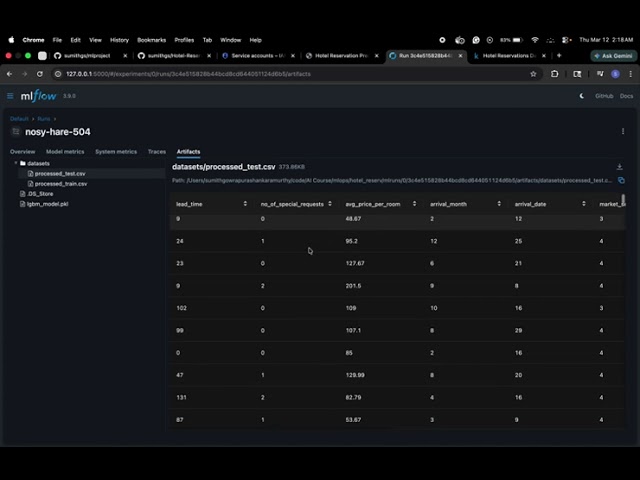640x480 pixels.
Task: Click the cell with value 201.5
Action: (x=353, y=286)
